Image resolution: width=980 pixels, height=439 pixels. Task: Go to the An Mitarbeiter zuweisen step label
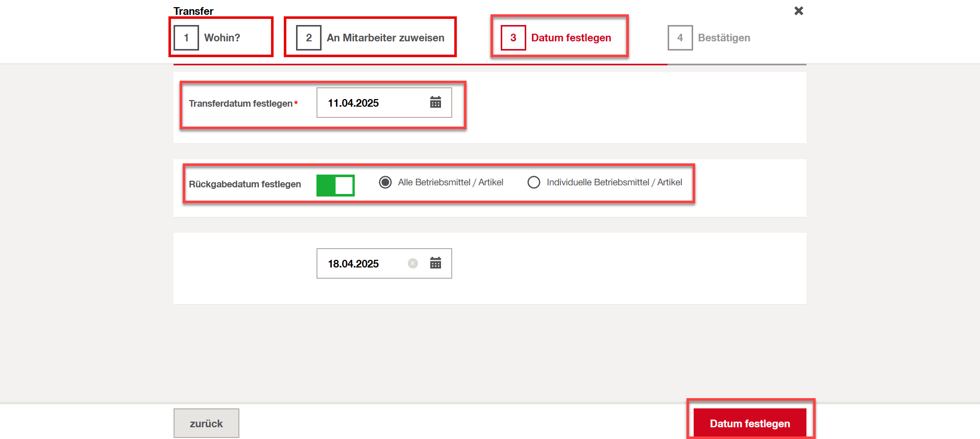(385, 38)
